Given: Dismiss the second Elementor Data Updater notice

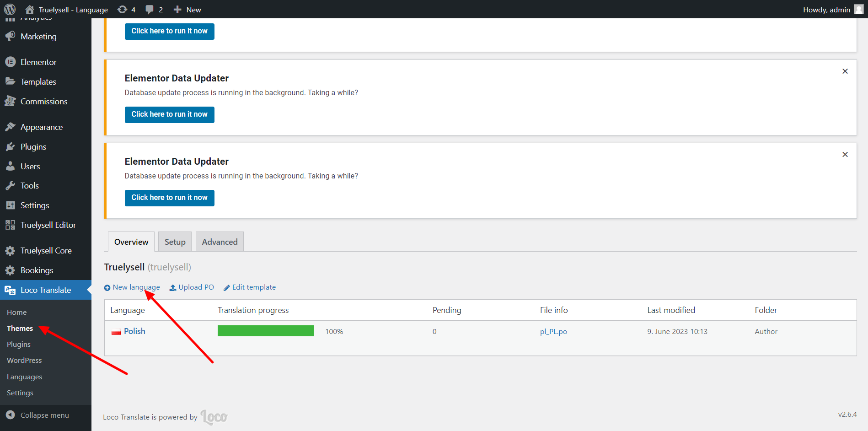Looking at the screenshot, I should click(845, 71).
